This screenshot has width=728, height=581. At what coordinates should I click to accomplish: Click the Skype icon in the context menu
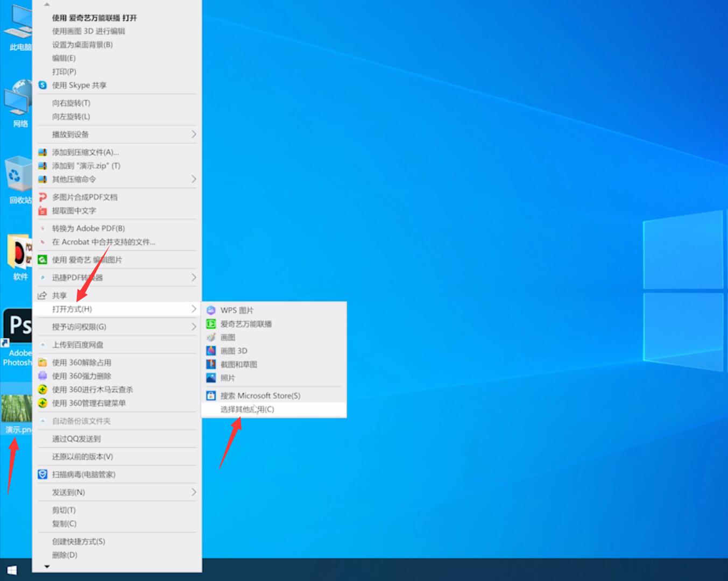43,85
